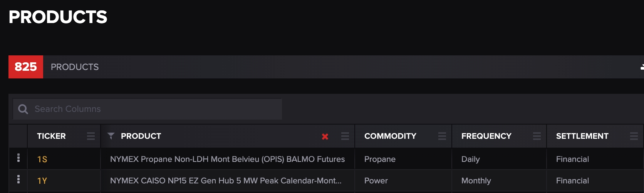
Task: Open the PRODUCT column menu icon
Action: click(345, 136)
